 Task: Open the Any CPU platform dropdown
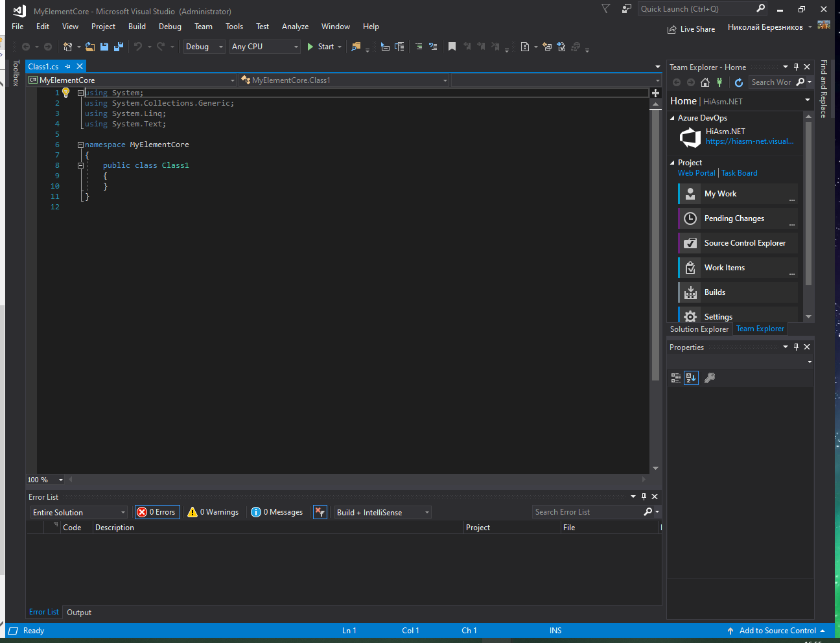(x=265, y=47)
